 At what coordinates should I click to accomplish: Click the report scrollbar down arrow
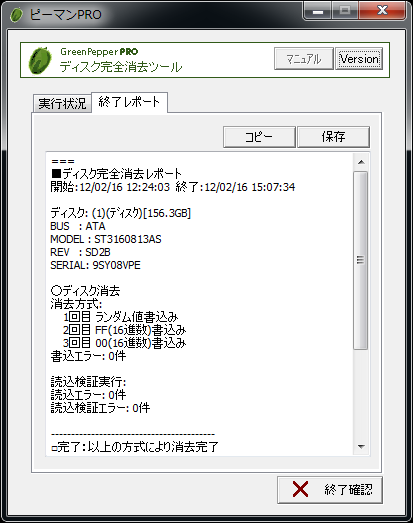click(x=361, y=446)
